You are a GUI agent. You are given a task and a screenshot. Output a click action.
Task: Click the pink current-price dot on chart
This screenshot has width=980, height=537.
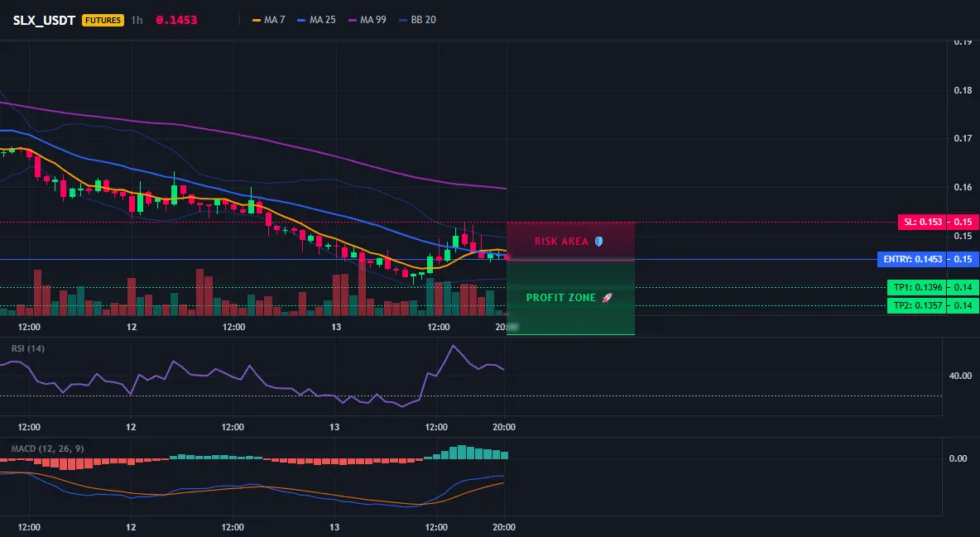coord(507,257)
